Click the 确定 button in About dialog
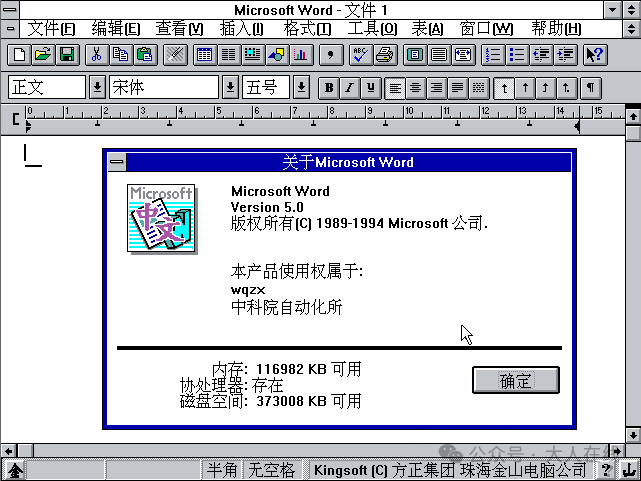 [516, 380]
